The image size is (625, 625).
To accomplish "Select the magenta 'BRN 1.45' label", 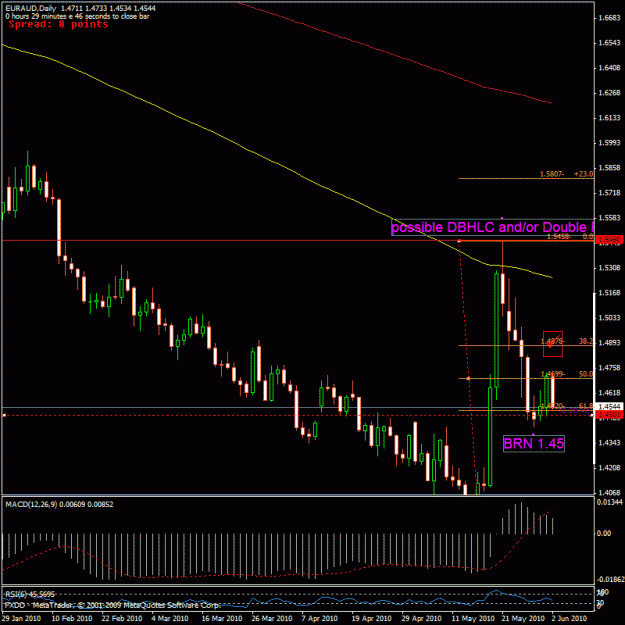I will point(534,443).
